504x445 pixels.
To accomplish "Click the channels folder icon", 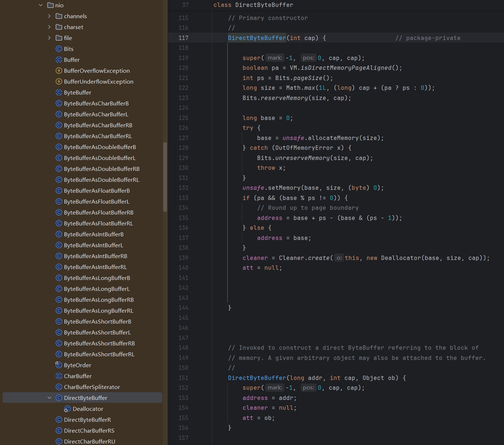I will (x=59, y=16).
